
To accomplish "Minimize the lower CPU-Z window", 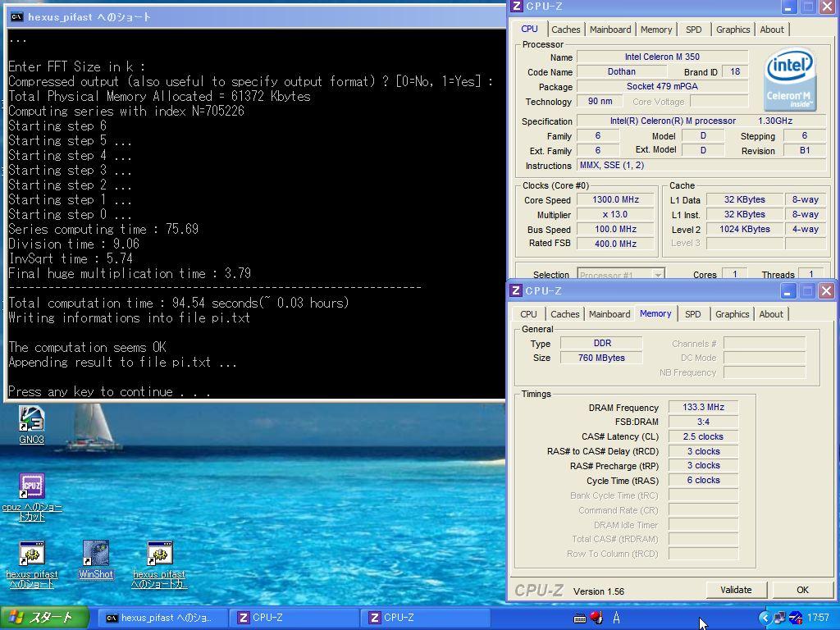I will 788,291.
